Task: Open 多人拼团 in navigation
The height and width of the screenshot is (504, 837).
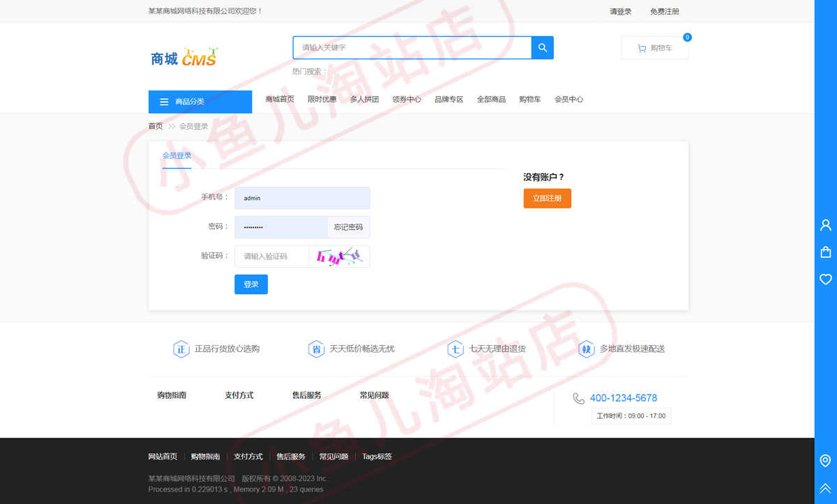Action: [x=364, y=100]
